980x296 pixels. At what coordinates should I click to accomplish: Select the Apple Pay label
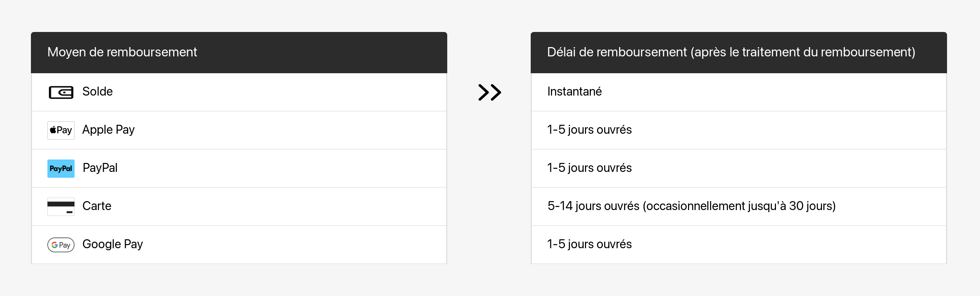click(109, 130)
